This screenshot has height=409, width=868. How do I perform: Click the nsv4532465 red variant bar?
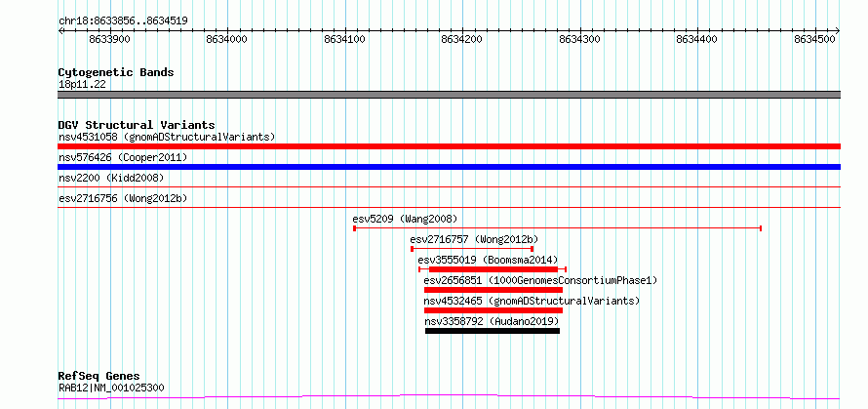coord(493,310)
